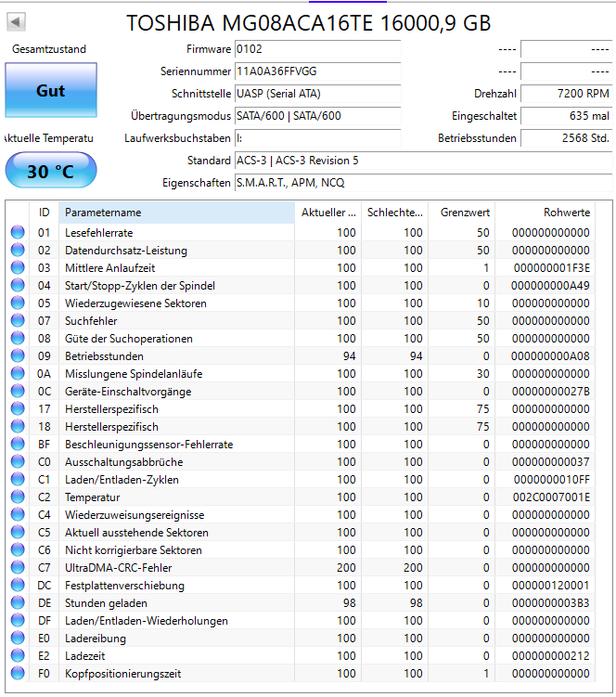Viewport: 616px width, 697px height.
Task: Click the Gut health status button
Action: [x=51, y=90]
